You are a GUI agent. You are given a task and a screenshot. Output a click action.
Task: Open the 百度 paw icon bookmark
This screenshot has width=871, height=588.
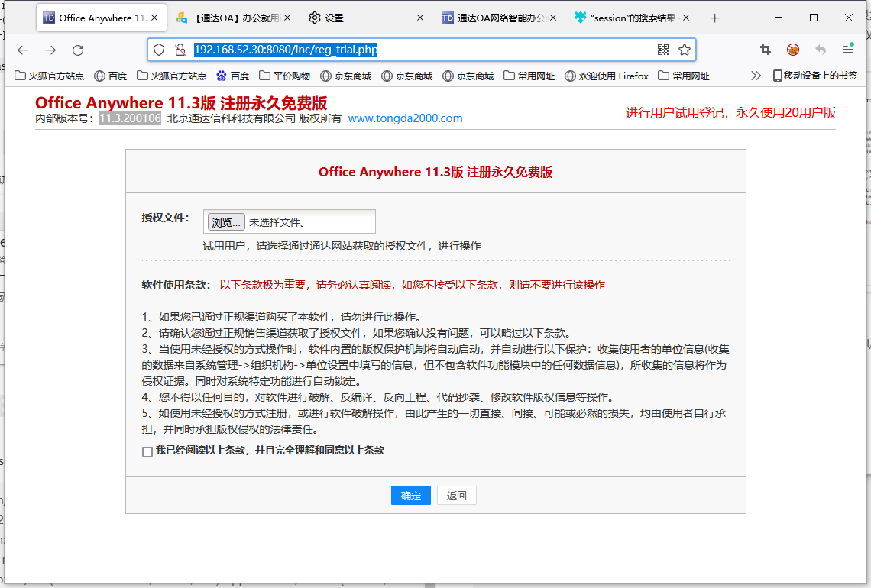click(x=232, y=76)
